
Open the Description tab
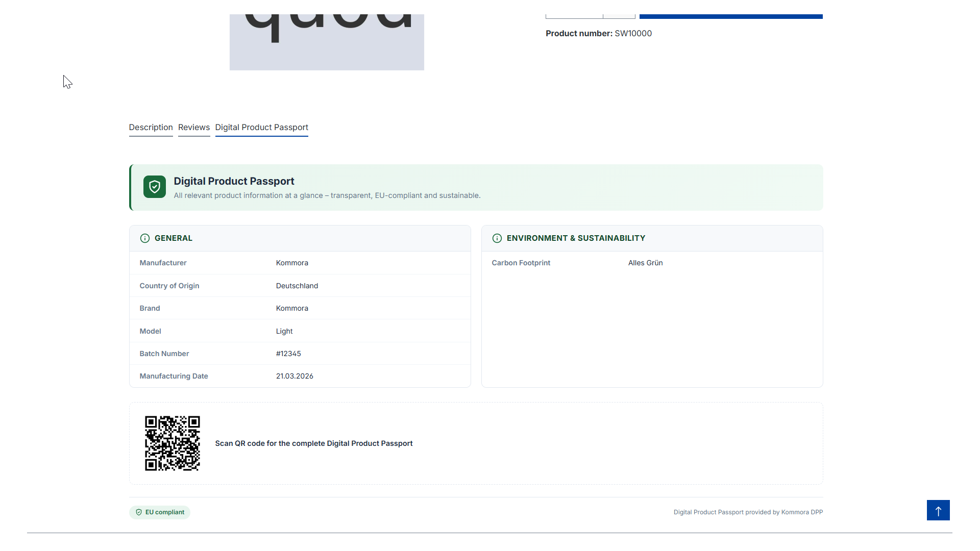point(151,128)
